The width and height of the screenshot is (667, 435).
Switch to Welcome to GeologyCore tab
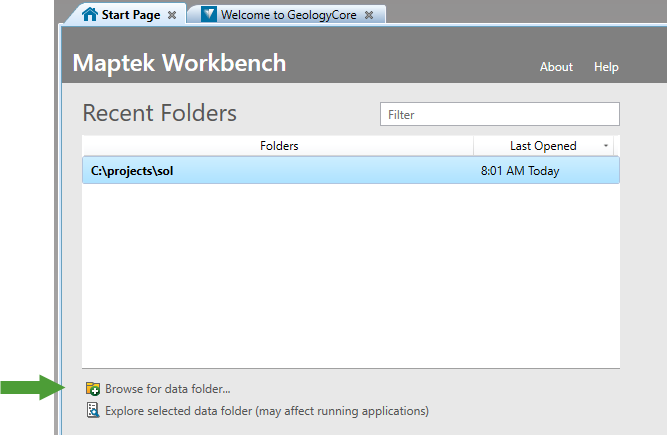tap(288, 15)
